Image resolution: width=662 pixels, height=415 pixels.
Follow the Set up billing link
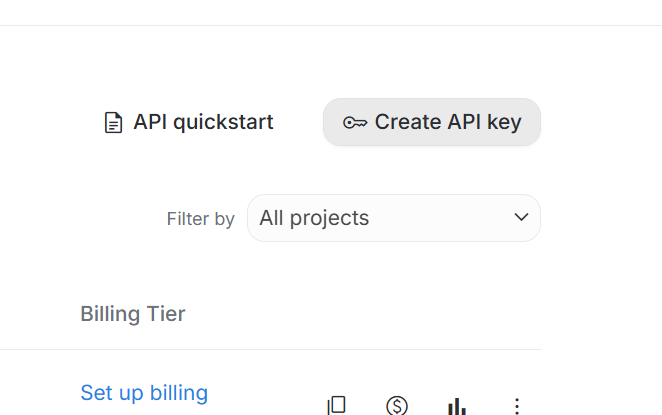[x=144, y=393]
